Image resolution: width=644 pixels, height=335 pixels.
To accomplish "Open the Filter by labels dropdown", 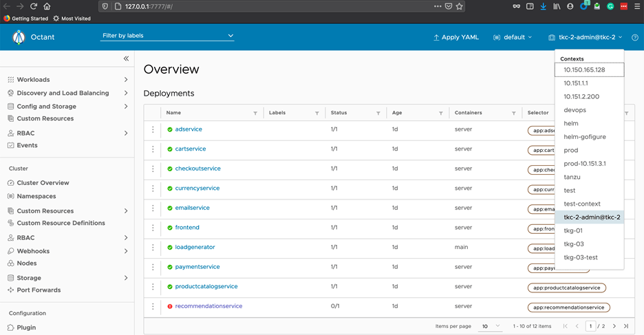I will 167,36.
